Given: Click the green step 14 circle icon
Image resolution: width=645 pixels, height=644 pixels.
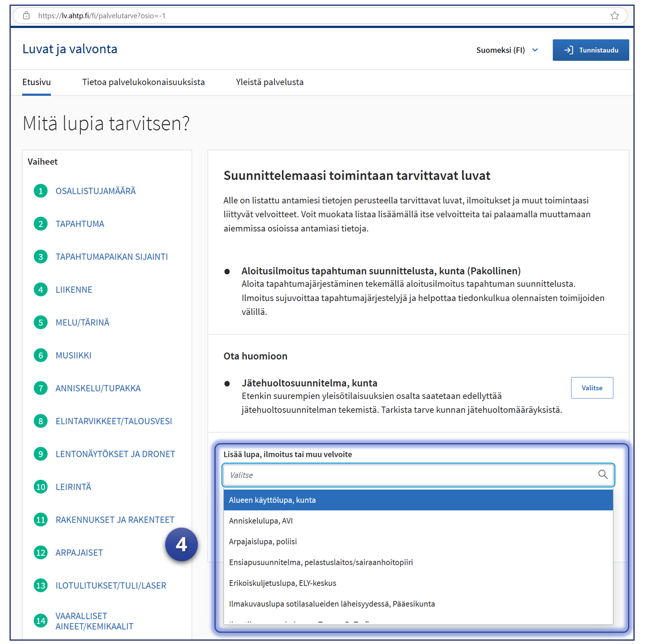Looking at the screenshot, I should coord(41,621).
